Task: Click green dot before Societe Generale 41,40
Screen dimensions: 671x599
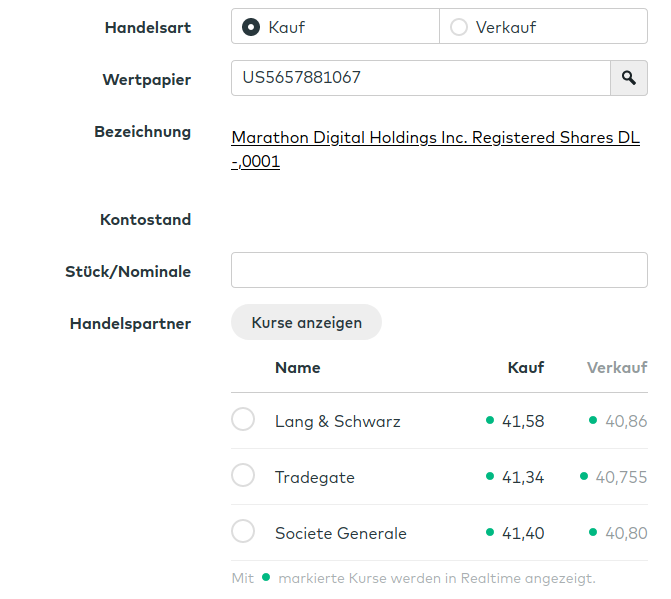Action: point(490,533)
